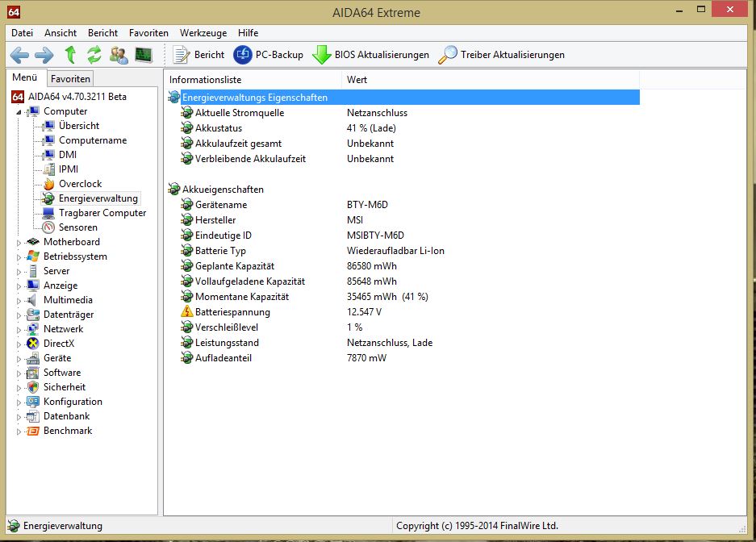Click the Server tower icon
756x542 pixels.
point(33,271)
